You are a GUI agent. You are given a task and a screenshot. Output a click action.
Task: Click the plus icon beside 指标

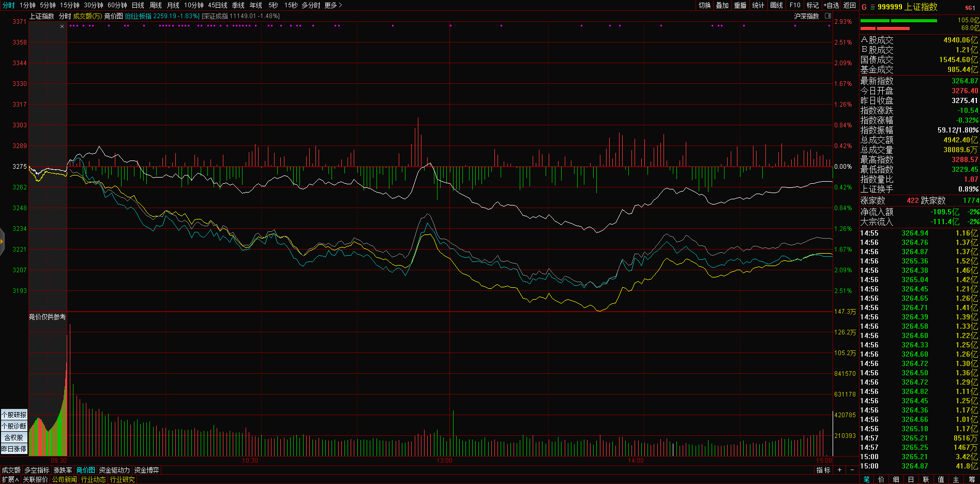pos(839,470)
